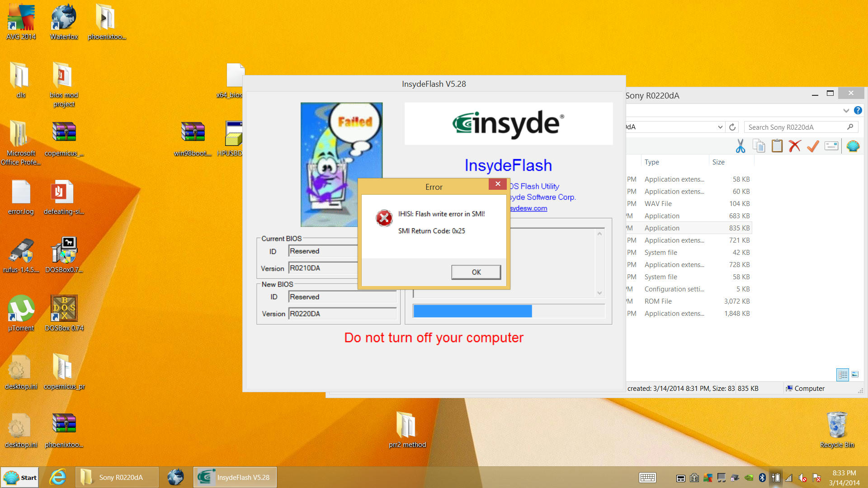
Task: Select the win98boot archive on desktop
Action: (x=193, y=139)
